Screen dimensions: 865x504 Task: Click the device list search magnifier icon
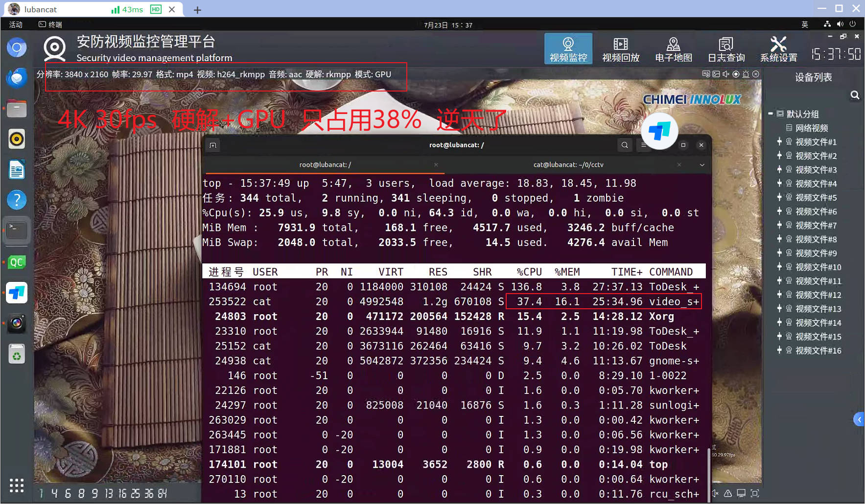coord(855,95)
